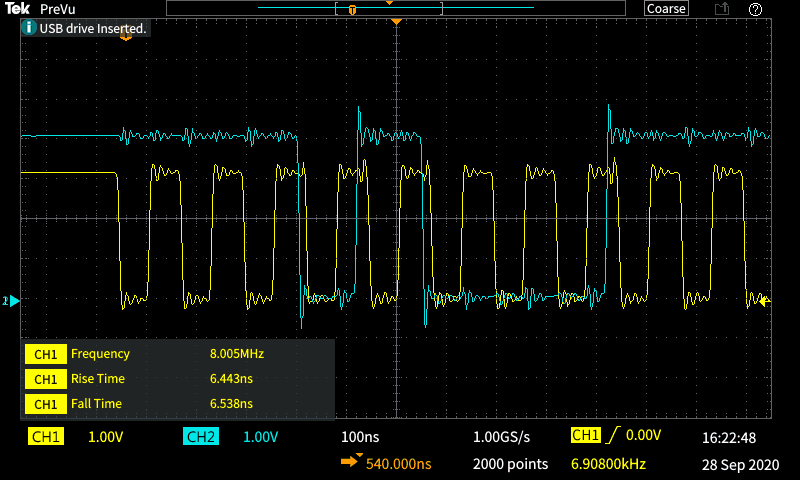Click the orange horizontal delay arrow icon

point(351,463)
